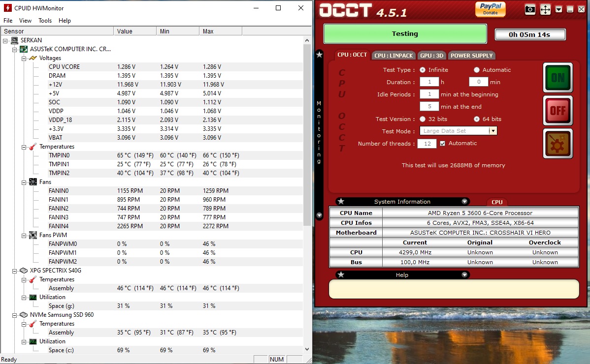Select the CPU tab beside System Information
This screenshot has height=364, width=590.
(497, 202)
